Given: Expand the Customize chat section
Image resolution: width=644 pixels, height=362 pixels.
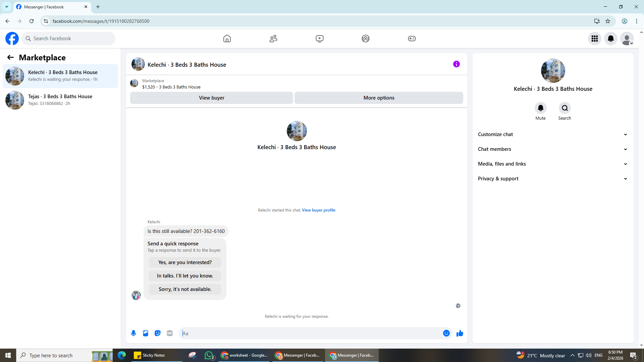Looking at the screenshot, I should point(552,134).
